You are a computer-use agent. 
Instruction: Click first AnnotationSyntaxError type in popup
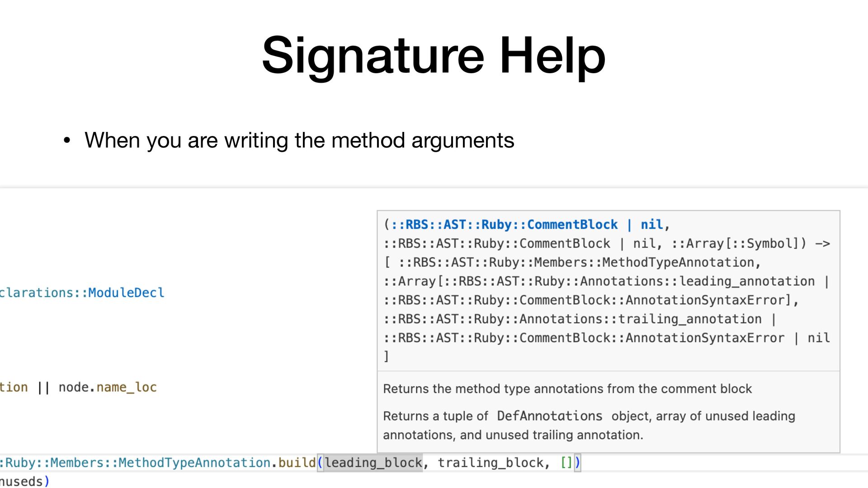705,300
